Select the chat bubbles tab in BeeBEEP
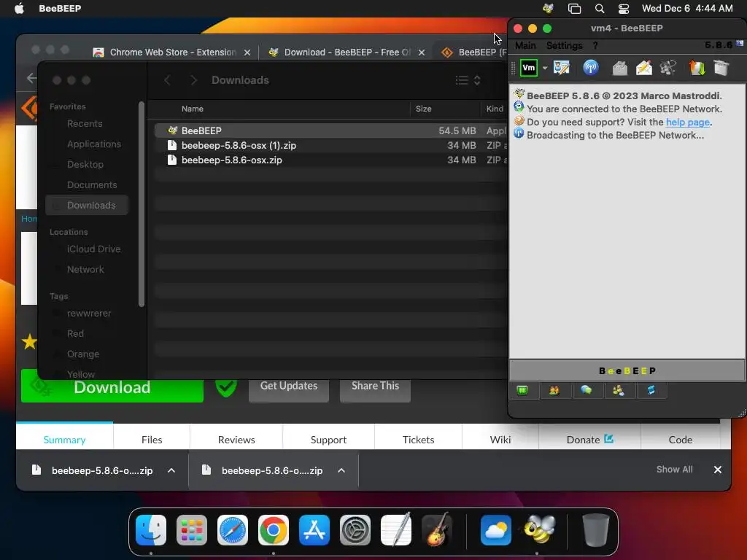The height and width of the screenshot is (560, 747). [x=586, y=391]
